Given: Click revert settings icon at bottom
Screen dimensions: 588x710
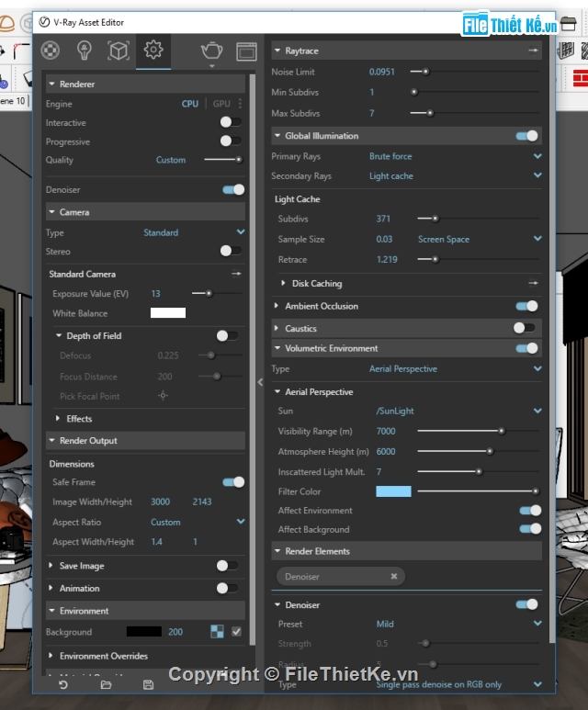Looking at the screenshot, I should 63,684.
